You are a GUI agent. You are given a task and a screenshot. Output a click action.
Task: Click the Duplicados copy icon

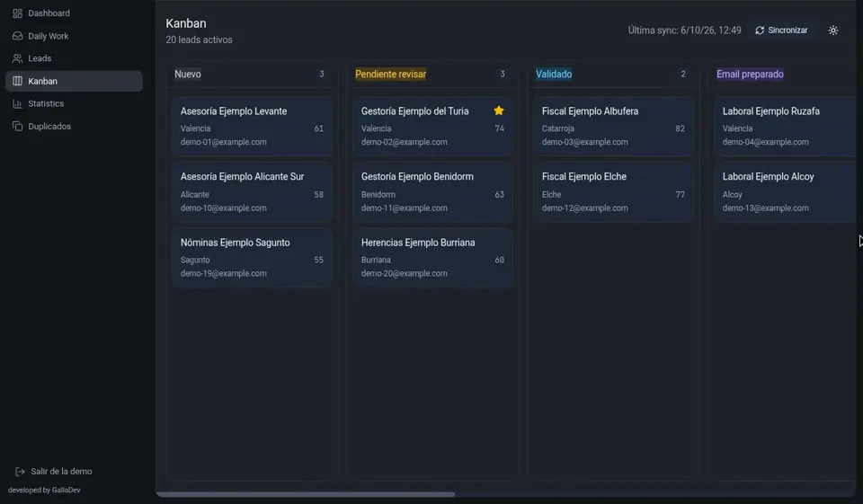click(x=18, y=127)
